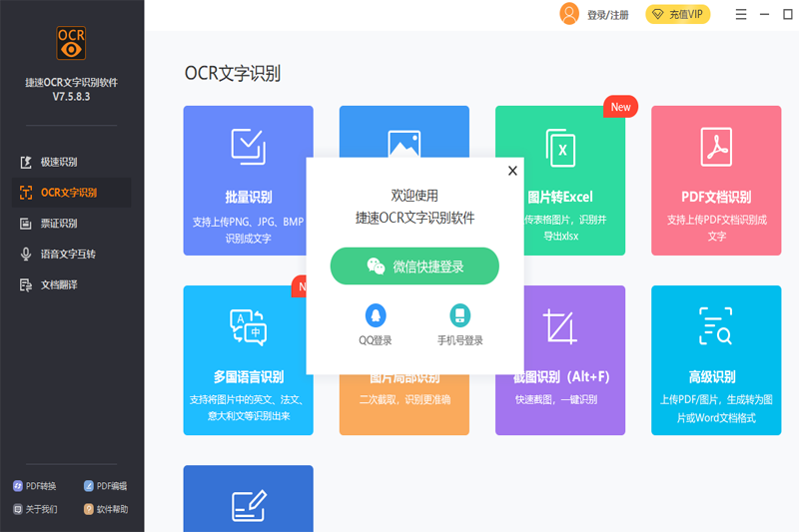Close the welcome login dialog
This screenshot has height=532, width=799.
[x=512, y=171]
